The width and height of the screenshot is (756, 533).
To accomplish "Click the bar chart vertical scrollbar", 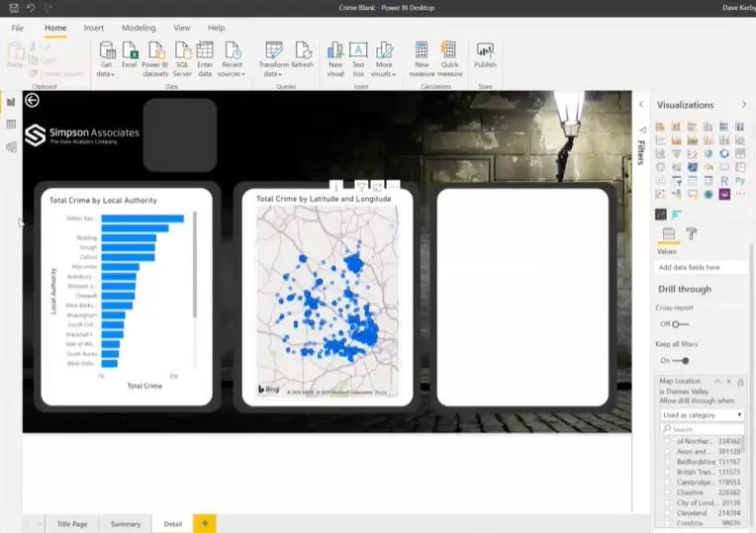I will 195,265.
